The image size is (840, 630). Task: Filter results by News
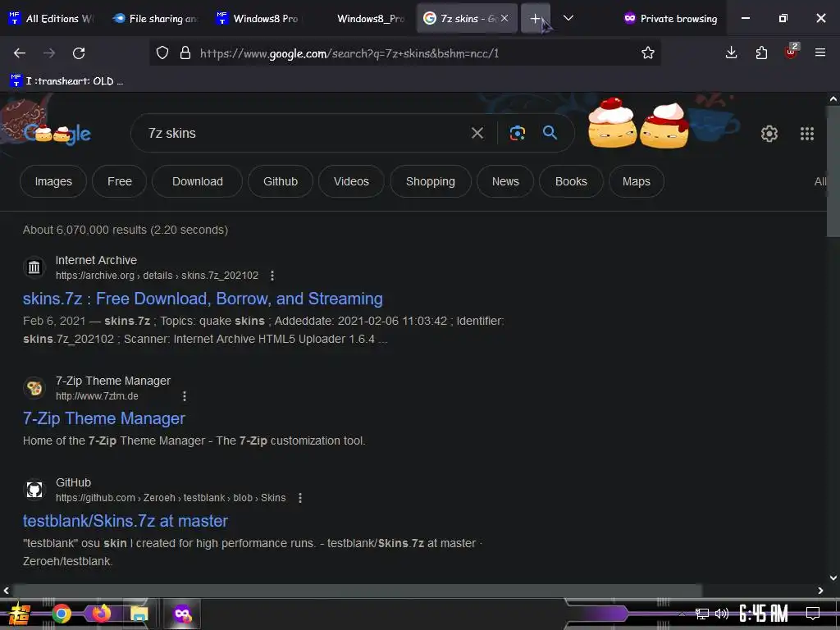click(505, 181)
